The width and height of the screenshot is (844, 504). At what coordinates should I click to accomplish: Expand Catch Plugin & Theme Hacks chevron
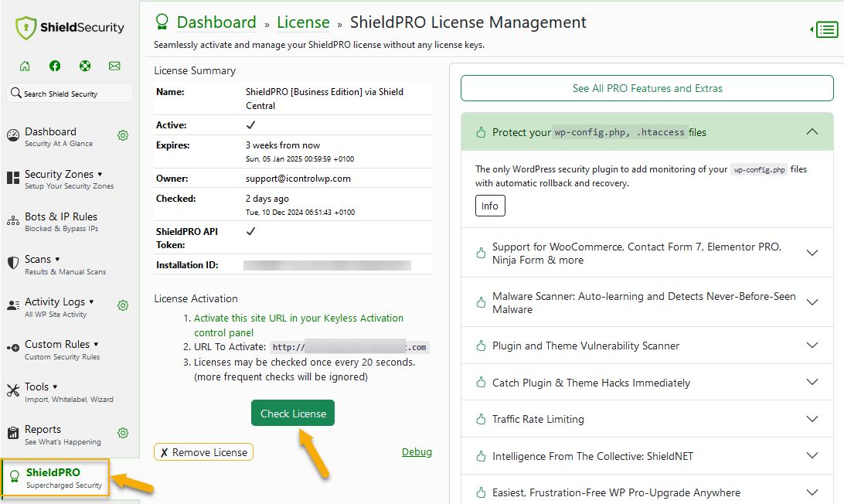[812, 382]
